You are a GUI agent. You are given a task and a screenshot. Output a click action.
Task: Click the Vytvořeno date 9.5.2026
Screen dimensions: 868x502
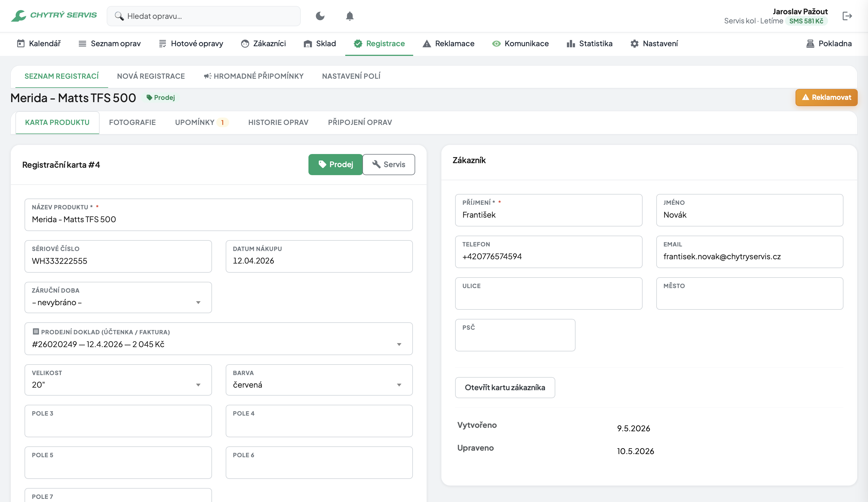634,429
